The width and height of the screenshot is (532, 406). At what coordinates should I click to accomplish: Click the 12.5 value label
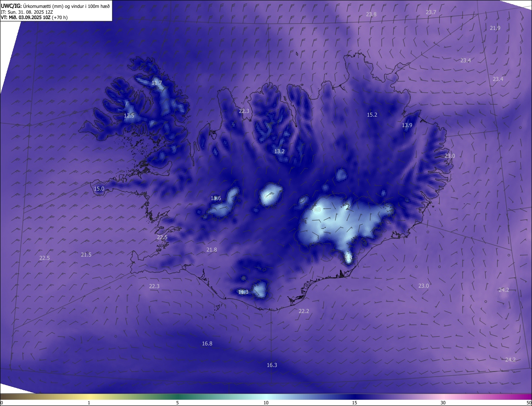(129, 116)
